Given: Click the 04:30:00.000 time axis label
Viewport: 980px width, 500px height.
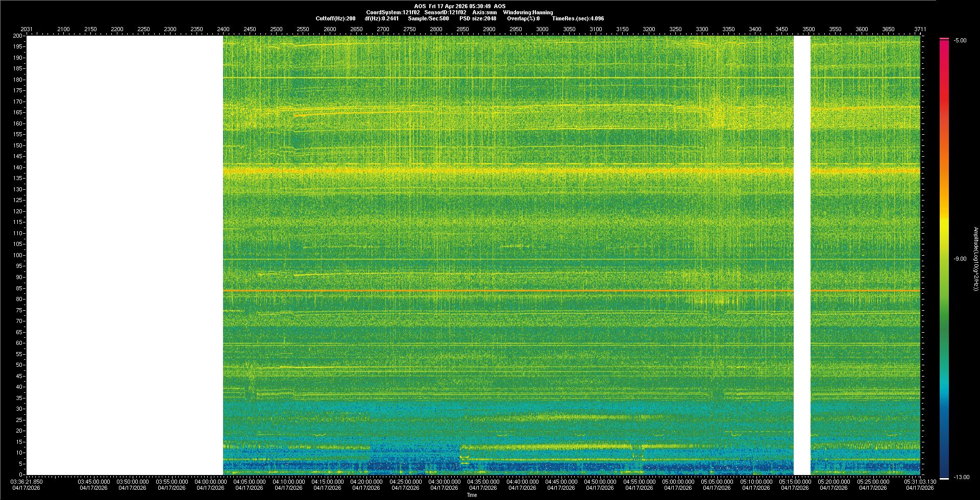Looking at the screenshot, I should (444, 481).
